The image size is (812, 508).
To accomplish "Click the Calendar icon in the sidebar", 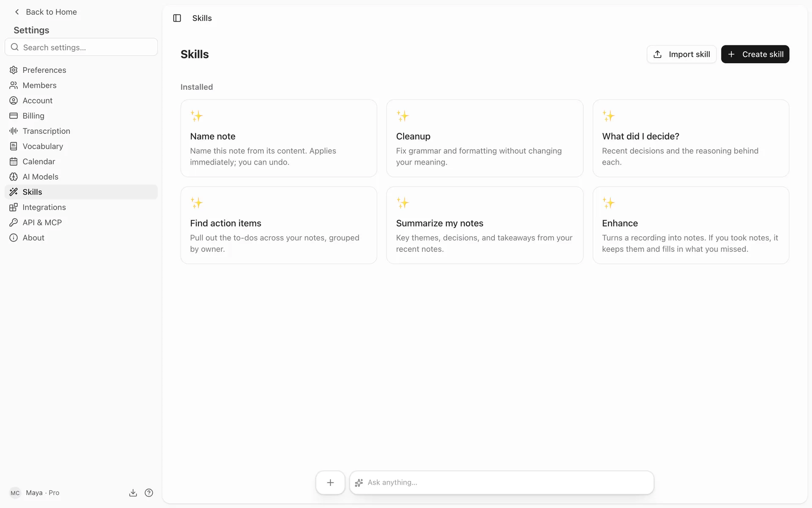I will tap(14, 161).
